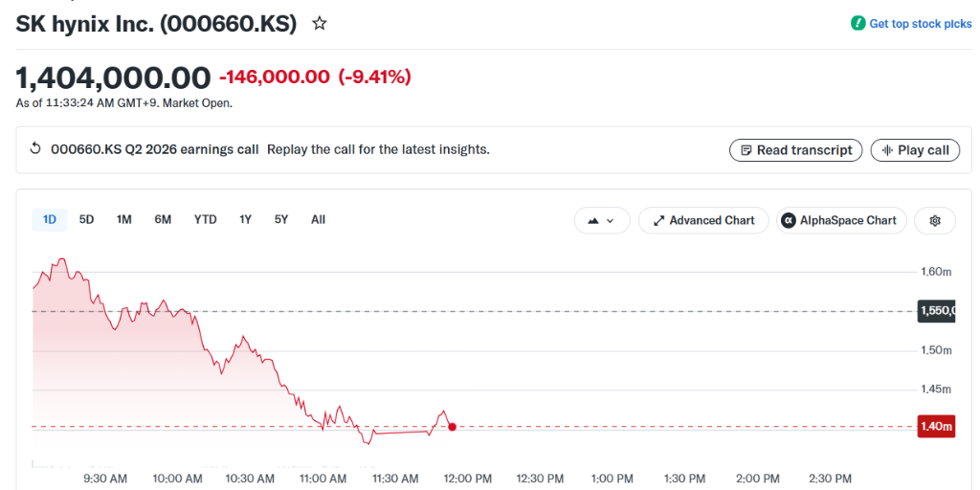
Task: Open the Advanced Chart view
Action: point(703,221)
